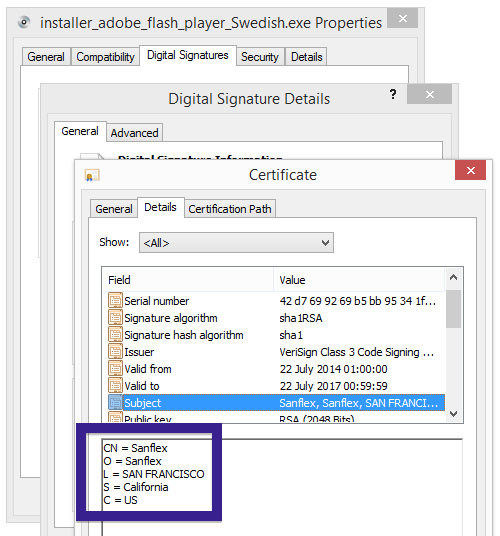This screenshot has width=500, height=536.
Task: Click the help question mark button
Action: tap(393, 94)
